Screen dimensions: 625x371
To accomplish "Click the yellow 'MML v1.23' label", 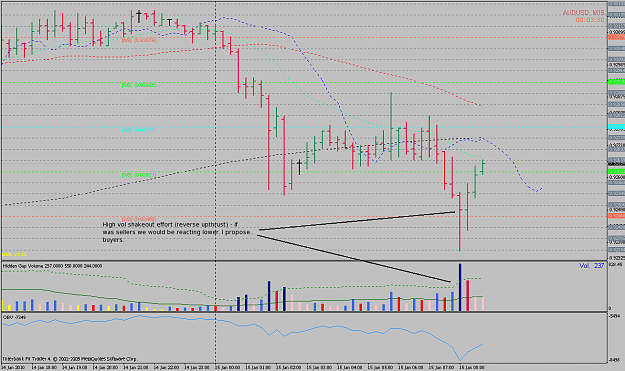I will pyautogui.click(x=14, y=254).
